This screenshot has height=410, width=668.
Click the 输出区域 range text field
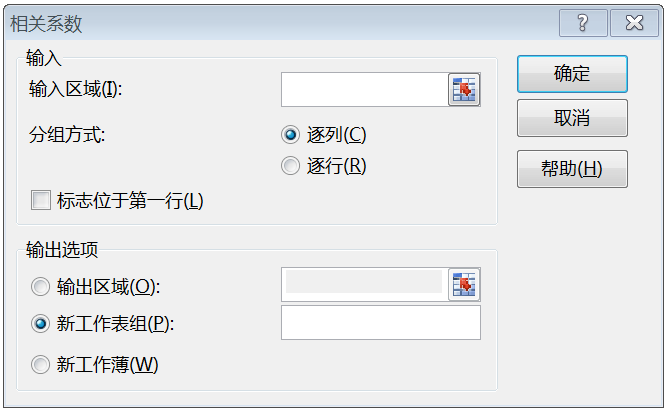364,283
